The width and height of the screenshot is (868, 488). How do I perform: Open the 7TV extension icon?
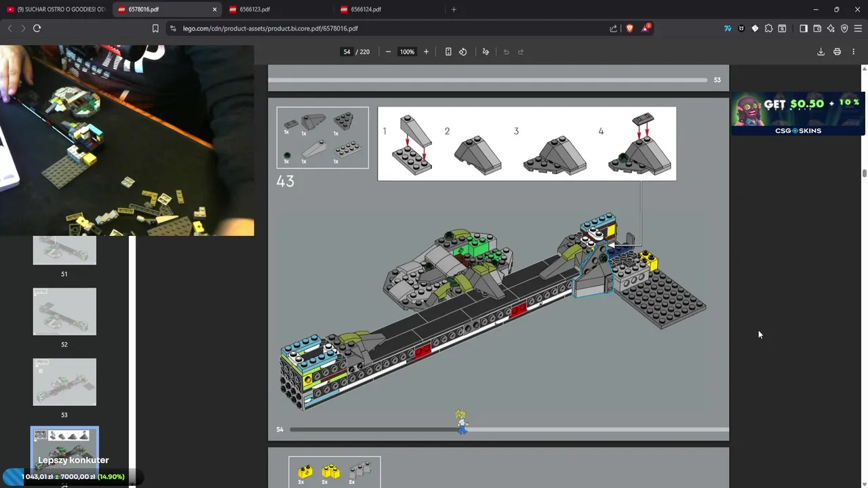coord(728,28)
